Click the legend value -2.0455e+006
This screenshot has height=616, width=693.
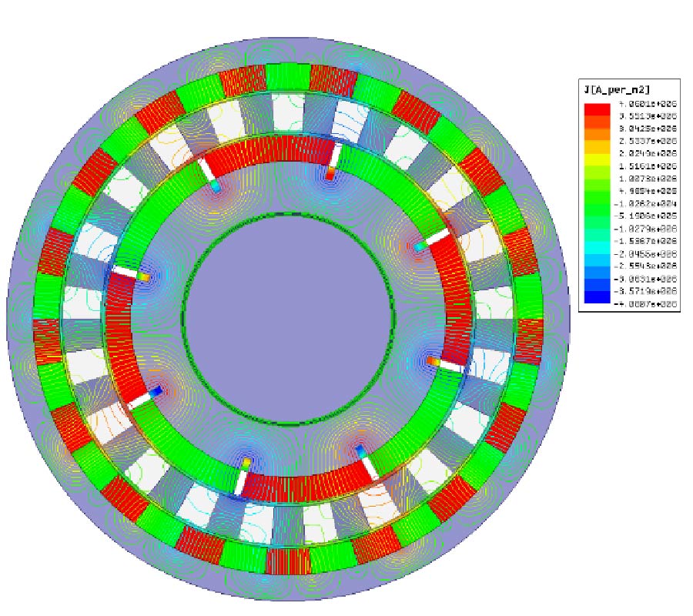tap(644, 255)
